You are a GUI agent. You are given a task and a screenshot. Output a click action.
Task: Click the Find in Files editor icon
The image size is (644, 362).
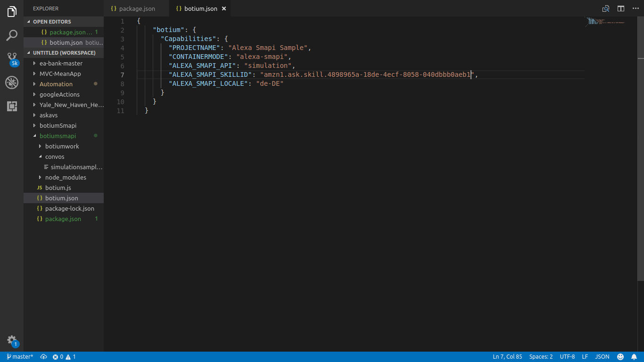point(605,8)
